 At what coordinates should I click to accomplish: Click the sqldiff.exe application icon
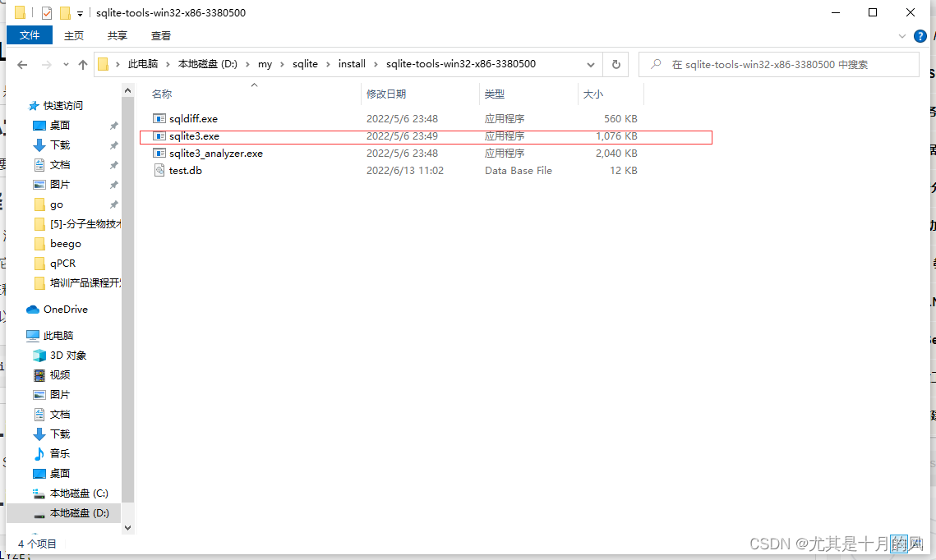tap(159, 119)
